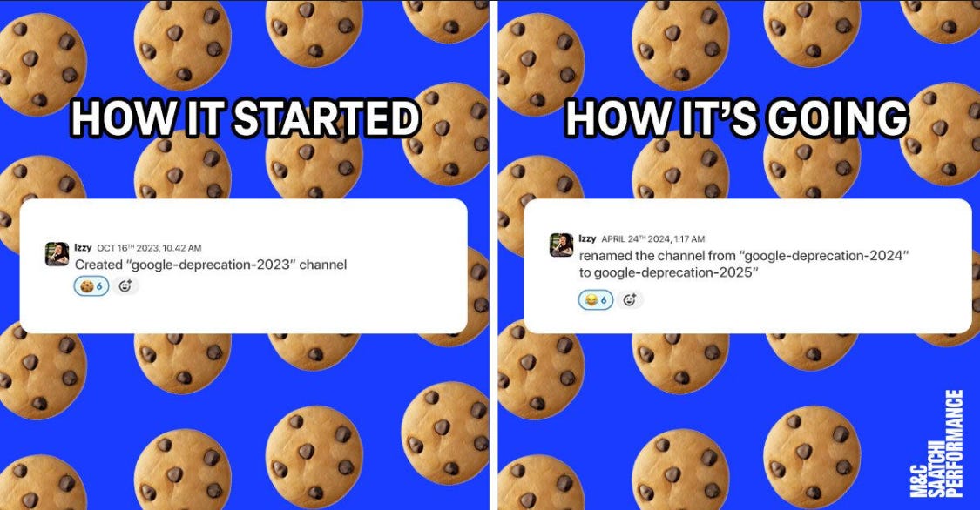This screenshot has width=980, height=510.
Task: Click the HOW IT'S GOING heading
Action: pos(737,118)
